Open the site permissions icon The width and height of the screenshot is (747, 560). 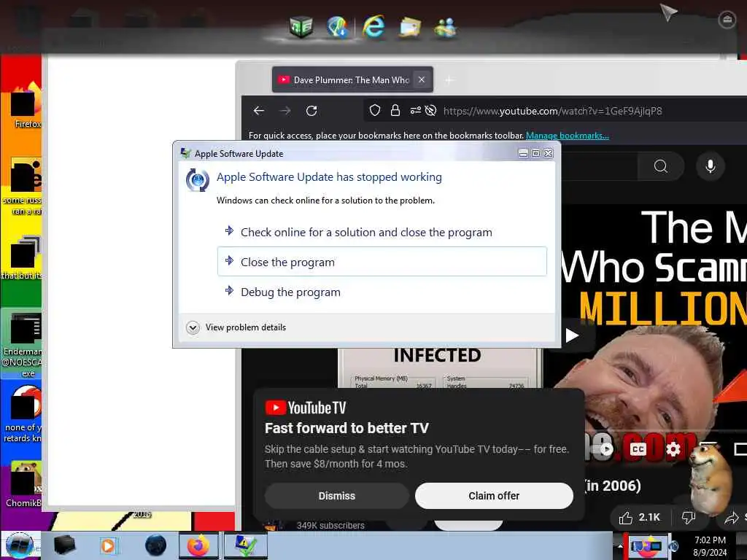click(x=415, y=111)
